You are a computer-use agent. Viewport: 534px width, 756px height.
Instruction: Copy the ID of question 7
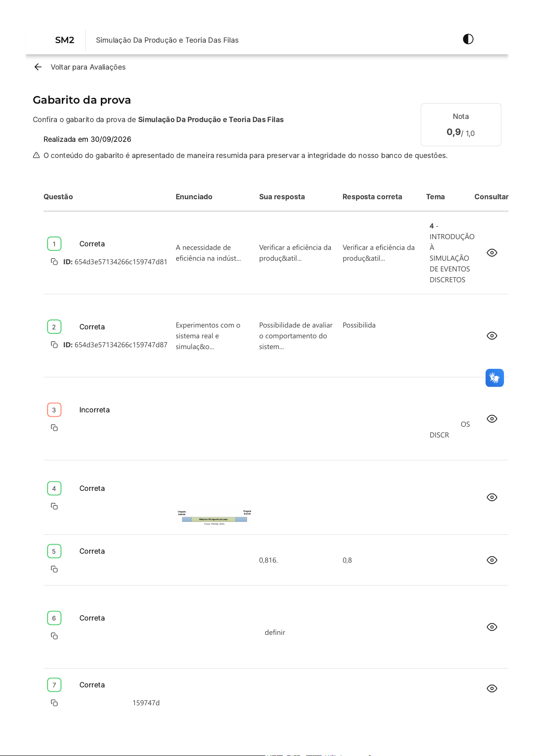click(x=54, y=703)
